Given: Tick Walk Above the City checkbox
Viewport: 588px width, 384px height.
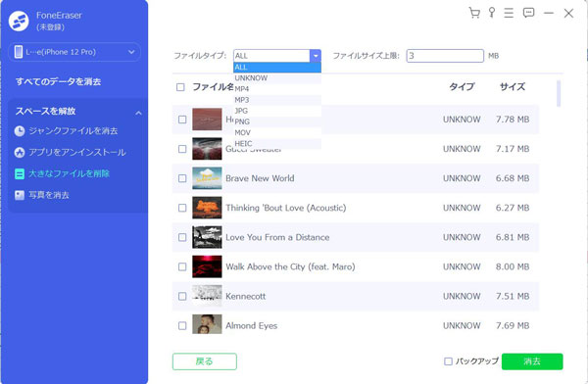Looking at the screenshot, I should [182, 266].
